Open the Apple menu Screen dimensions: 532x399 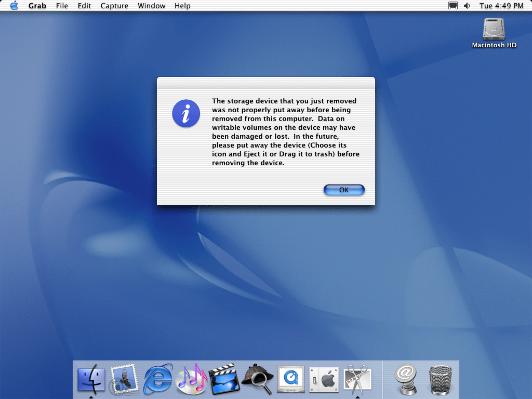[x=14, y=5]
